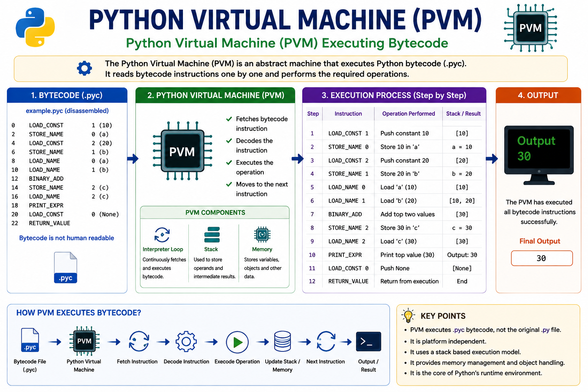Click the Decode Instruction gear icon
588x392 pixels.
(x=186, y=341)
